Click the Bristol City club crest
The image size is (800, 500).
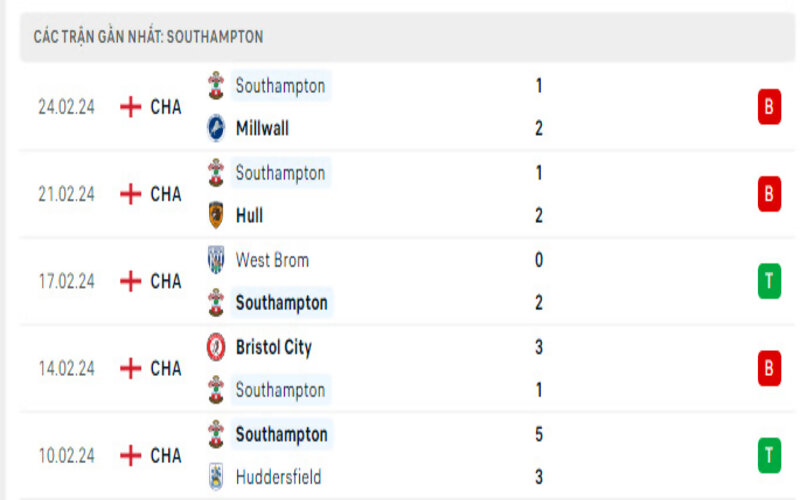point(216,347)
